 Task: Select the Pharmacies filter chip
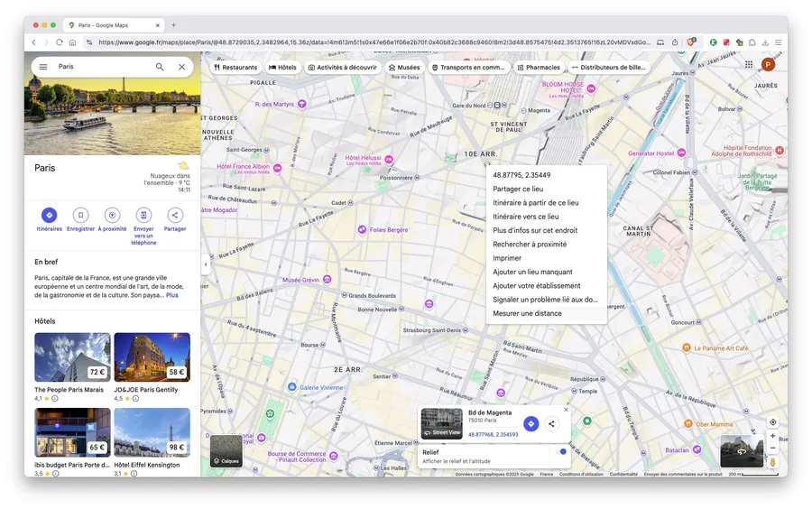point(539,68)
